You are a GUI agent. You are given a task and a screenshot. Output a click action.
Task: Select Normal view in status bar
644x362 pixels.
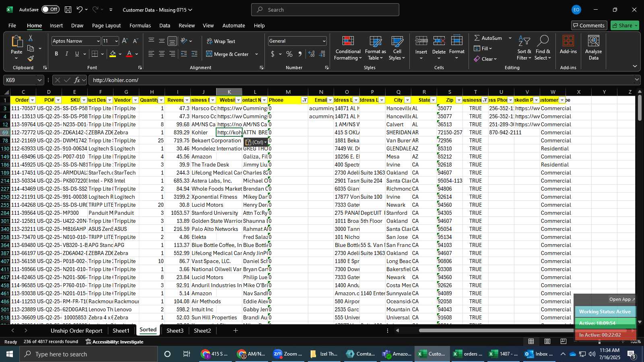[x=531, y=341]
